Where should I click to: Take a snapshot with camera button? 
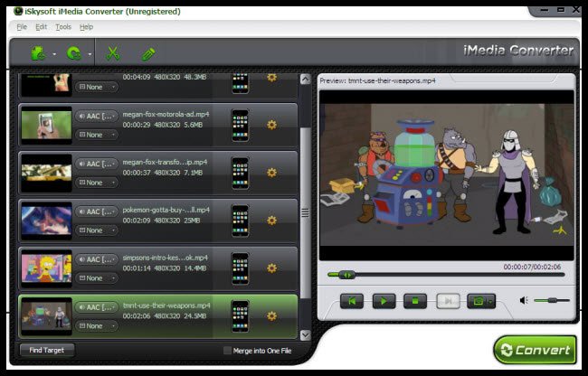coord(478,301)
